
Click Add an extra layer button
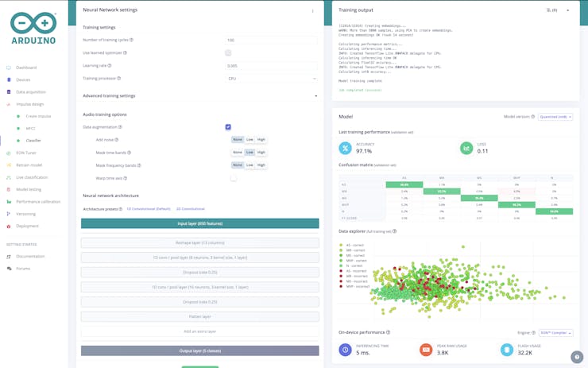[x=200, y=331]
